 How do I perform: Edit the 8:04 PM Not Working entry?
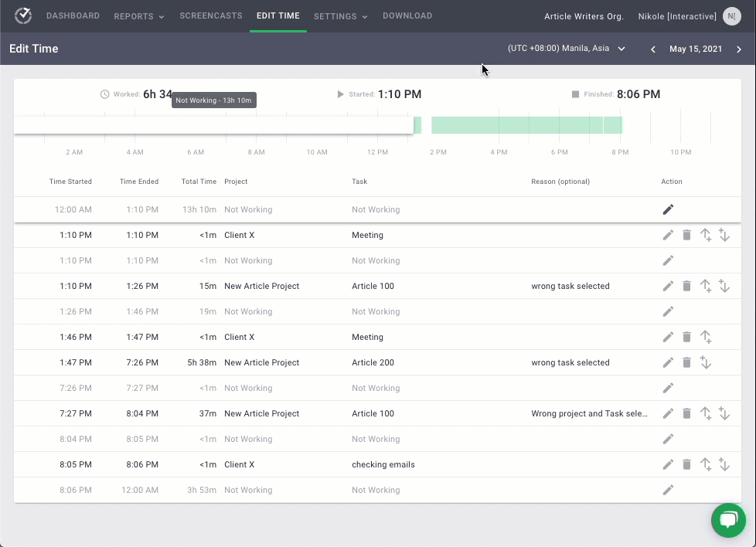click(x=668, y=440)
